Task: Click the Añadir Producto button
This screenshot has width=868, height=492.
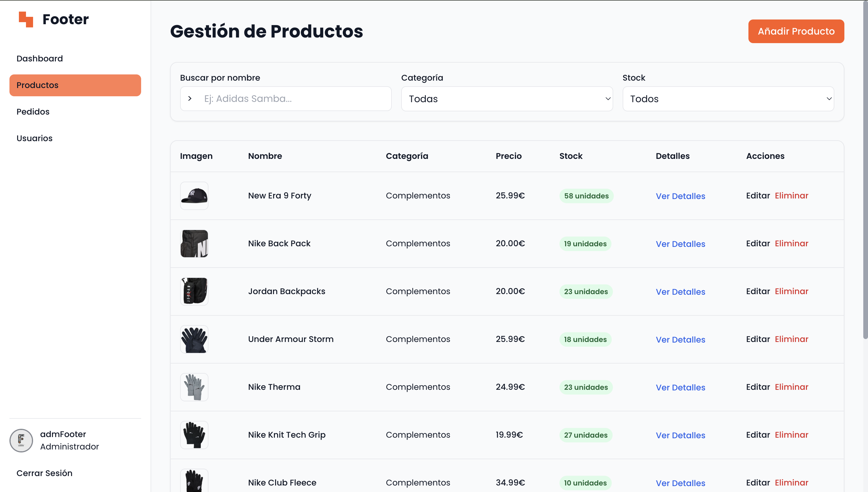Action: (x=796, y=31)
